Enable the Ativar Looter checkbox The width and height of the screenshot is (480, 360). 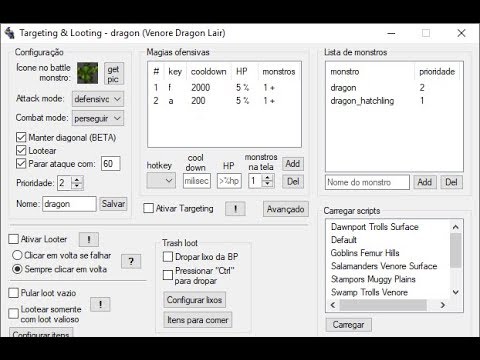tap(14, 239)
